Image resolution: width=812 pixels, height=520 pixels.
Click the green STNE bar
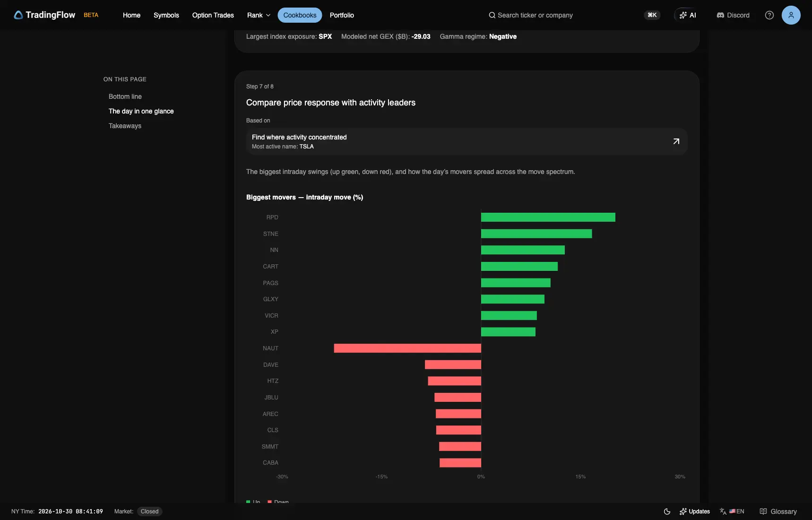[x=536, y=234]
